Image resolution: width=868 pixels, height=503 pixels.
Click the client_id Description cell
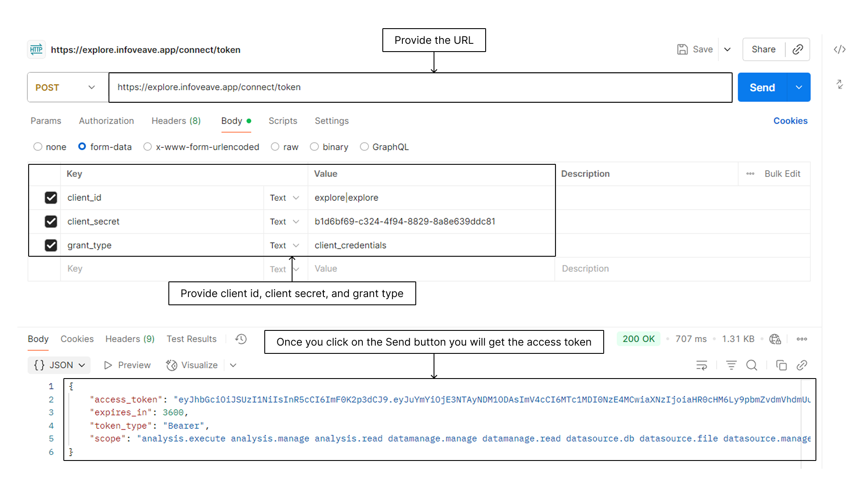[x=683, y=198]
